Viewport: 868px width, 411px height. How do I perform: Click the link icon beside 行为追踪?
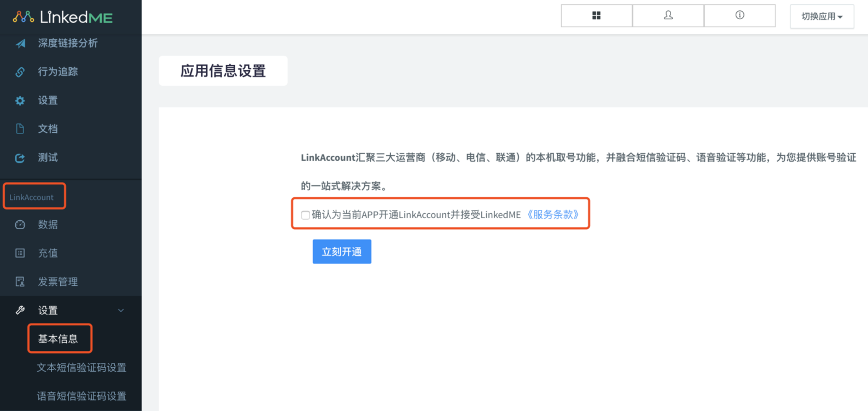pyautogui.click(x=20, y=72)
